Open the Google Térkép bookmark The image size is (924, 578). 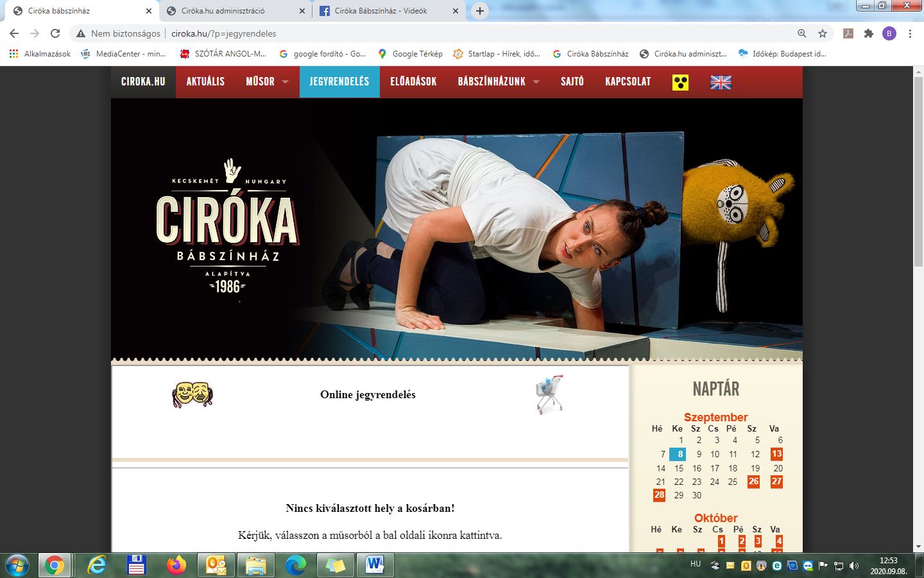tap(410, 54)
